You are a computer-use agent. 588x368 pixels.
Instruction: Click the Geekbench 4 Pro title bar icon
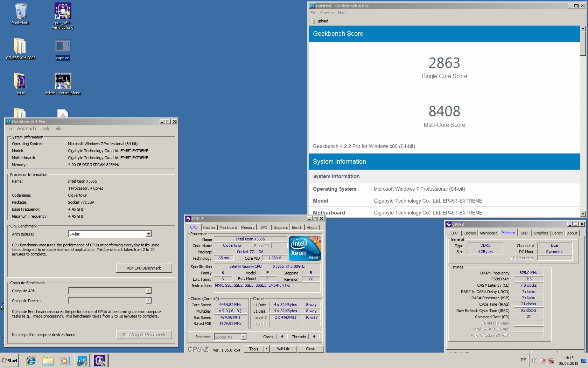click(8, 122)
